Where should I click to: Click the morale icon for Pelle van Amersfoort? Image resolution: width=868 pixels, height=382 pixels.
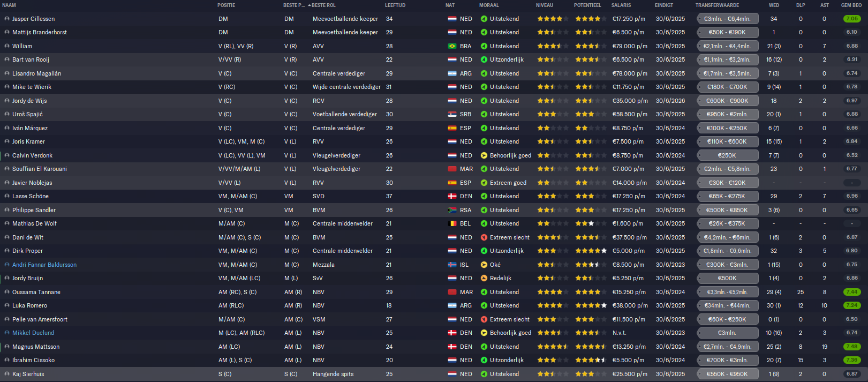tap(484, 319)
